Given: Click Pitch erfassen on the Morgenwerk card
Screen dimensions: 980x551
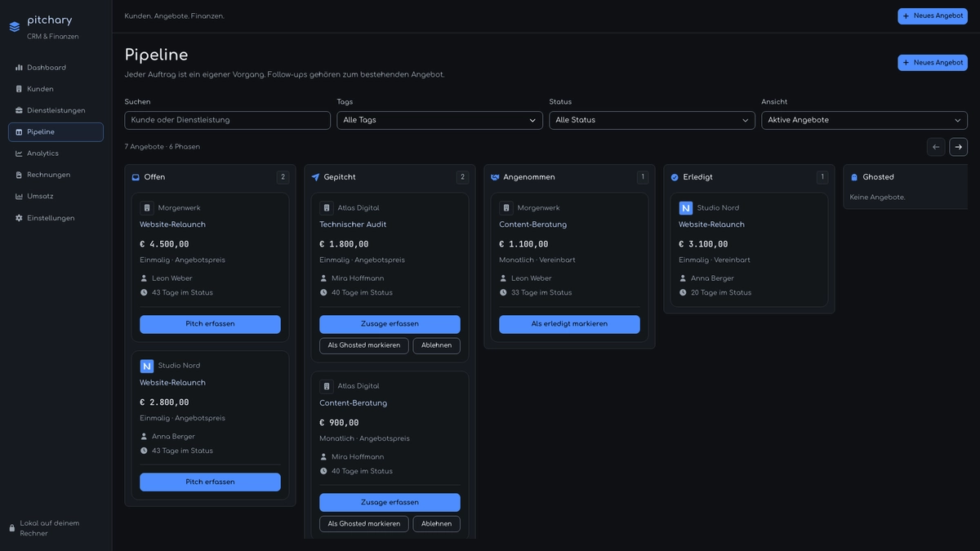Looking at the screenshot, I should (210, 324).
